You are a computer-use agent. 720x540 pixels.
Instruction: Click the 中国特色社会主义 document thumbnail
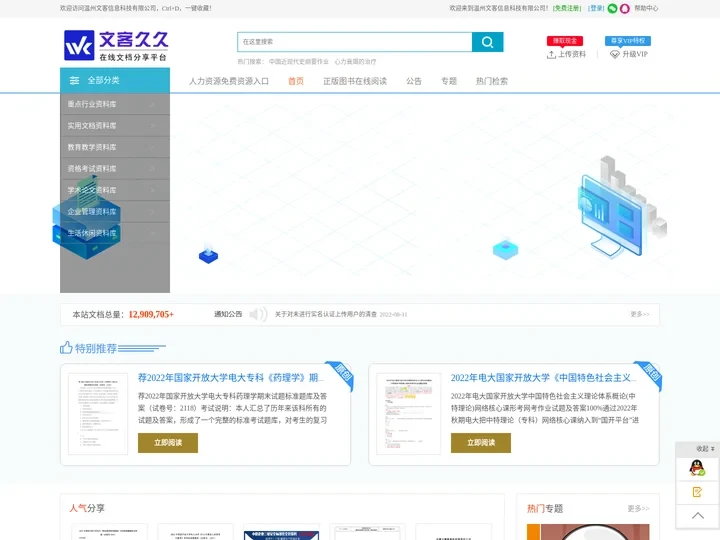click(409, 414)
